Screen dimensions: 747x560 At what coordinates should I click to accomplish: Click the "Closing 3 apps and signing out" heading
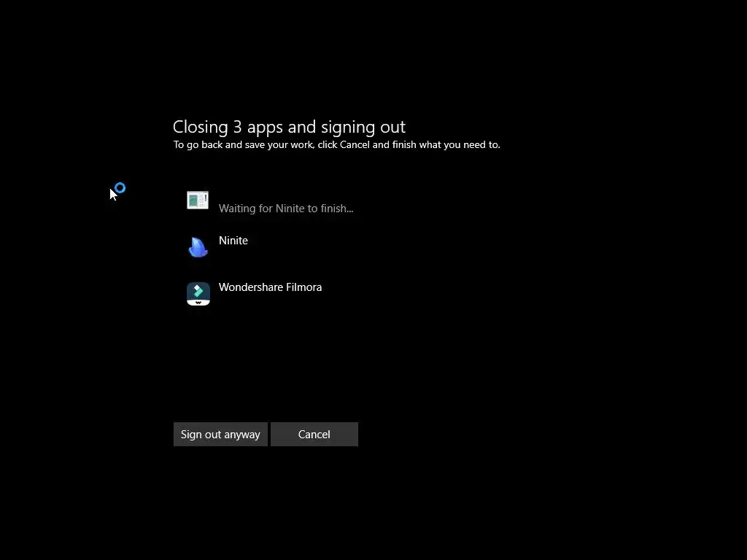(289, 127)
